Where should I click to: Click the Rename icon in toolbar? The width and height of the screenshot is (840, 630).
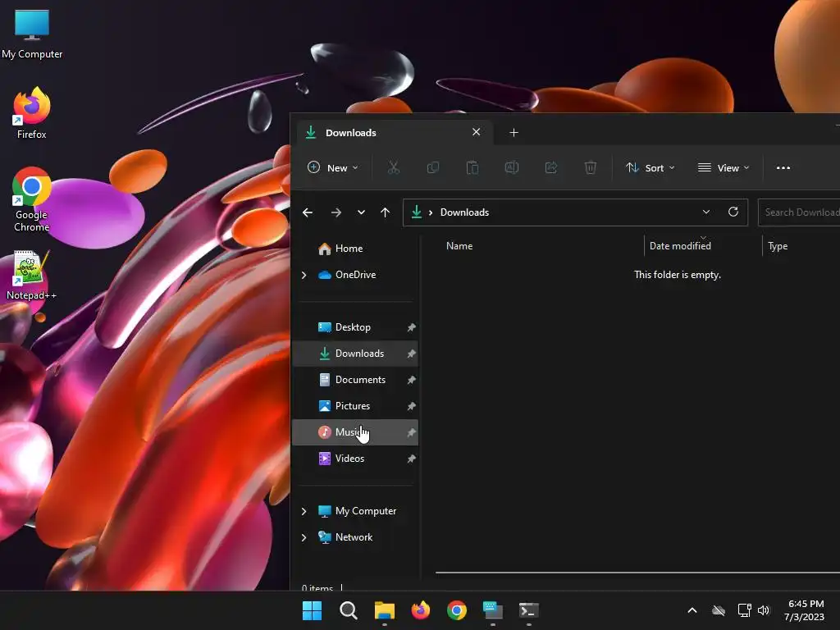(x=512, y=167)
